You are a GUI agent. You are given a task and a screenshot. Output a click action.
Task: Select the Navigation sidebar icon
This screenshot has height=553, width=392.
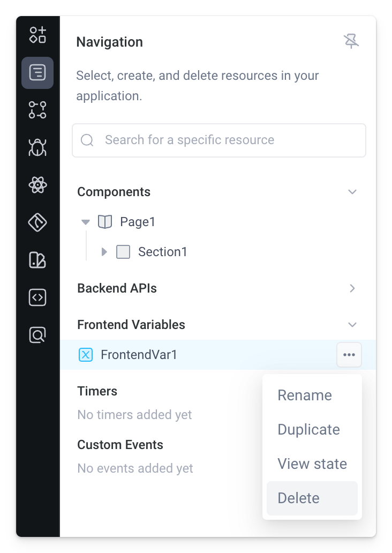click(37, 73)
